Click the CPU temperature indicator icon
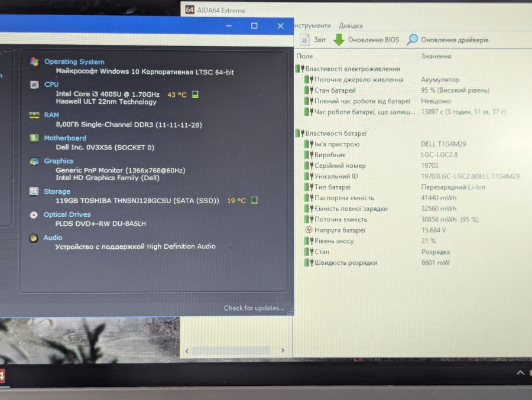 (195, 95)
